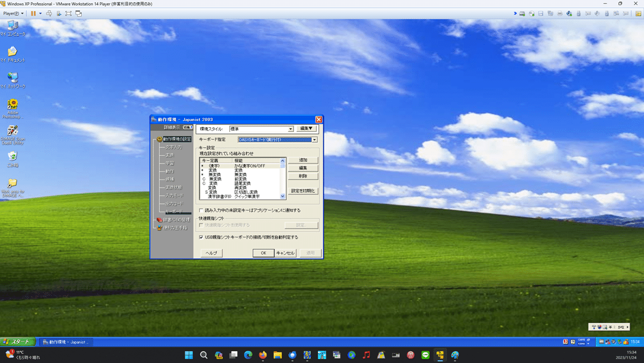This screenshot has width=644, height=363.
Task: Switch VMware Player to Unity mode
Action: coord(78,13)
